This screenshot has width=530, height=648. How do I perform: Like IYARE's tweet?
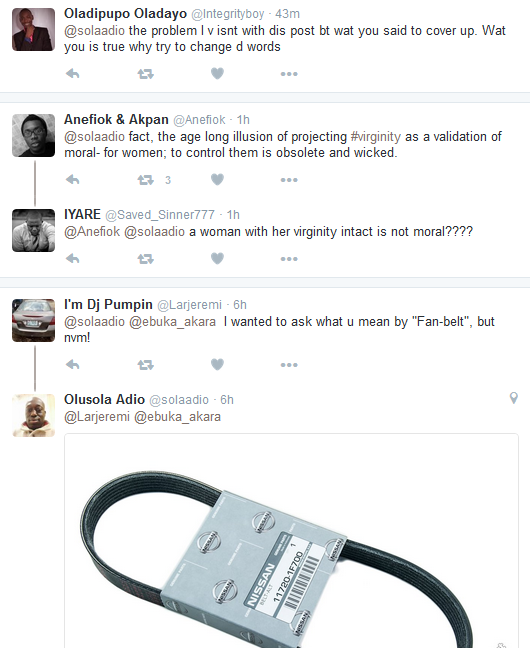point(217,259)
